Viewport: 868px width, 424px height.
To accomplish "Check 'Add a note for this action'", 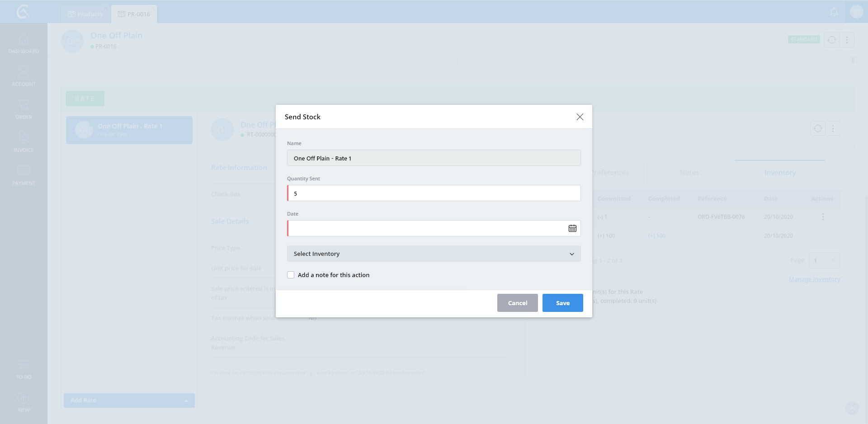I will [291, 275].
